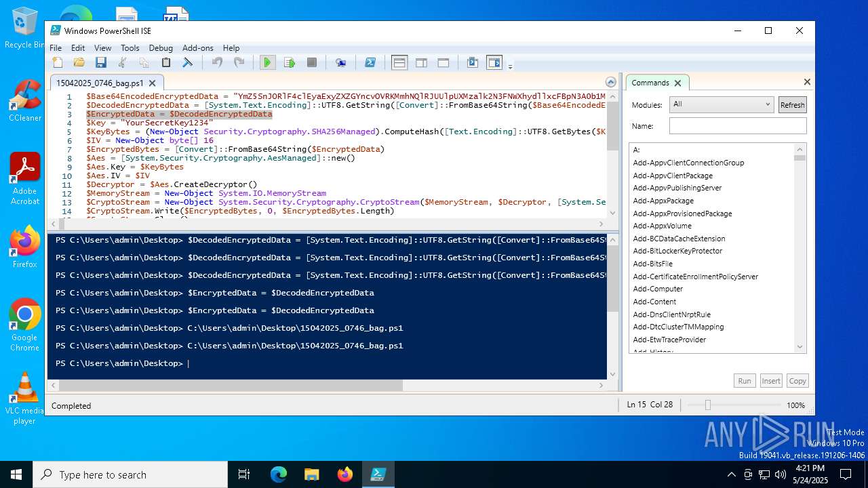The image size is (868, 488).
Task: Select Add-AppvClientPackage command
Action: tap(673, 176)
